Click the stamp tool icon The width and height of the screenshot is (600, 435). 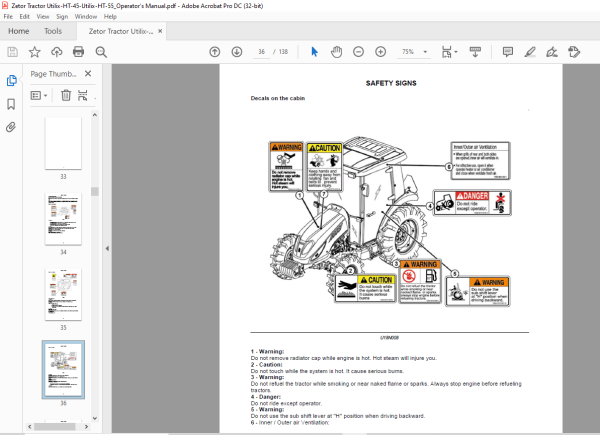click(574, 52)
